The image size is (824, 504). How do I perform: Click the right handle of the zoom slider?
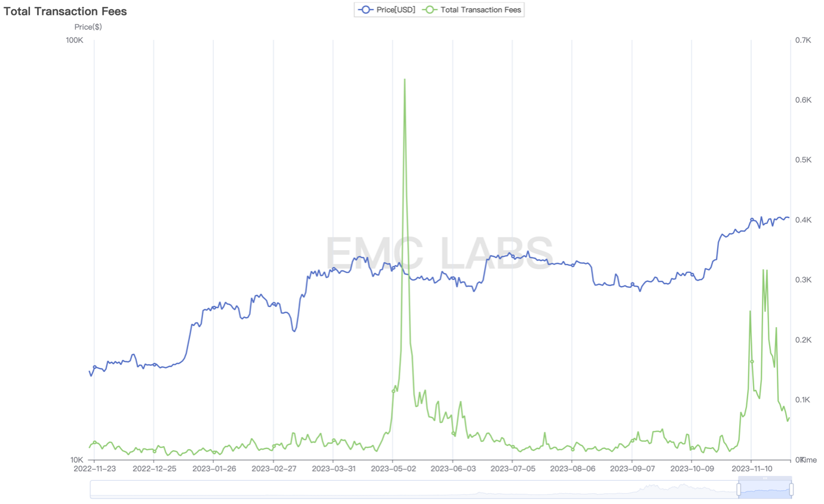pyautogui.click(x=791, y=489)
